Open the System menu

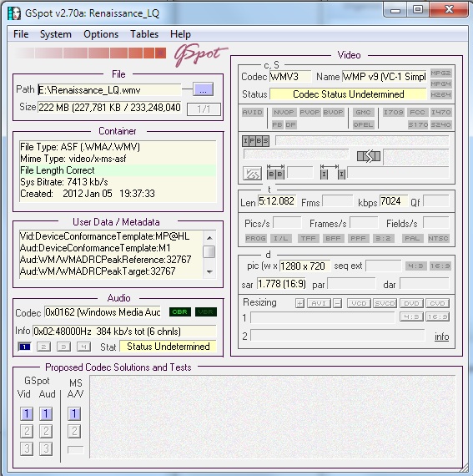56,34
